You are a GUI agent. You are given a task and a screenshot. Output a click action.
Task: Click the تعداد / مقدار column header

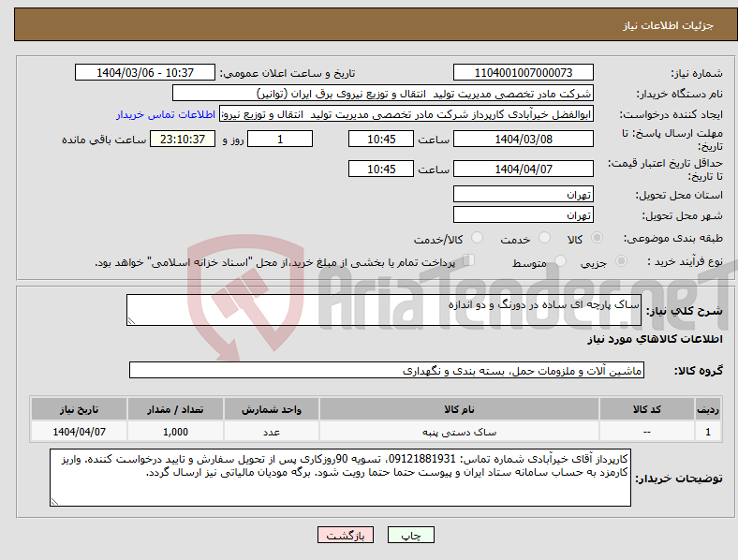175,409
